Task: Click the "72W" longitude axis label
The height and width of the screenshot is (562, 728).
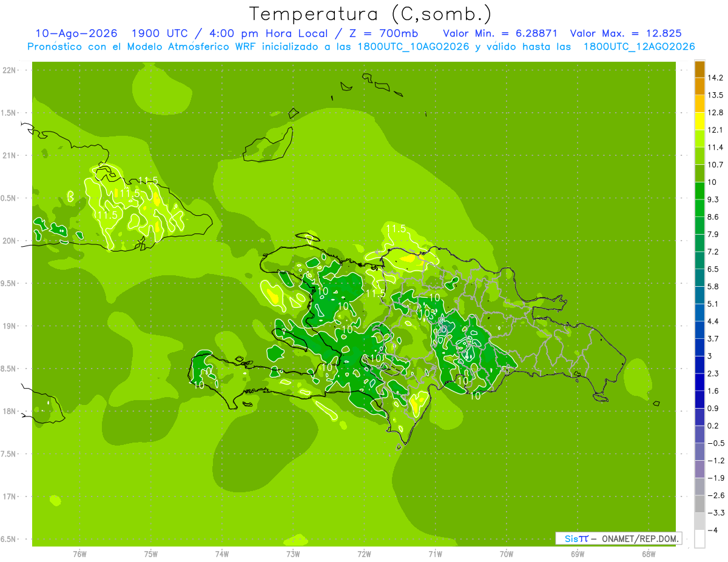Action: pos(364,554)
